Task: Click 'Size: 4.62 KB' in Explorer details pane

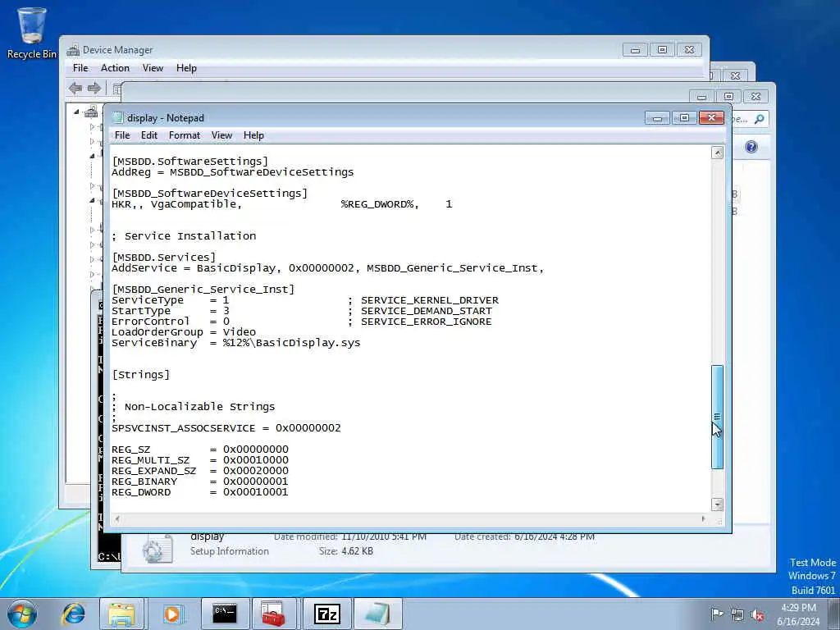Action: pos(346,550)
